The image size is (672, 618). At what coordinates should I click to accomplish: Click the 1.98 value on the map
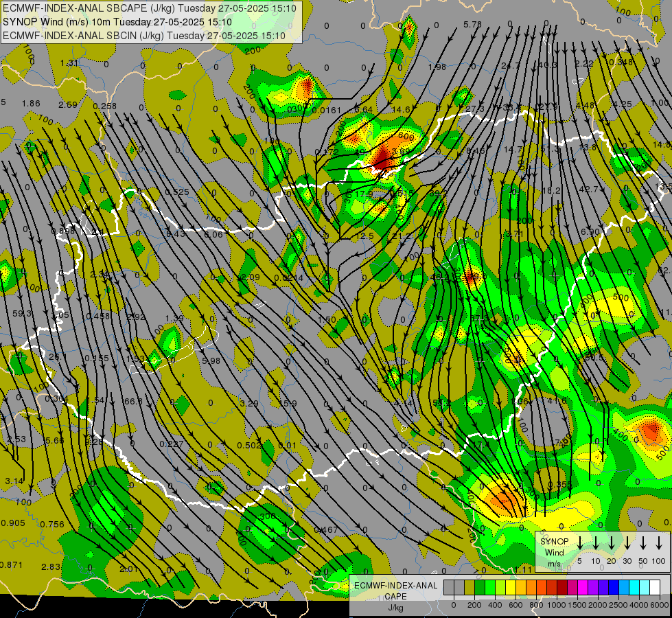(x=437, y=67)
